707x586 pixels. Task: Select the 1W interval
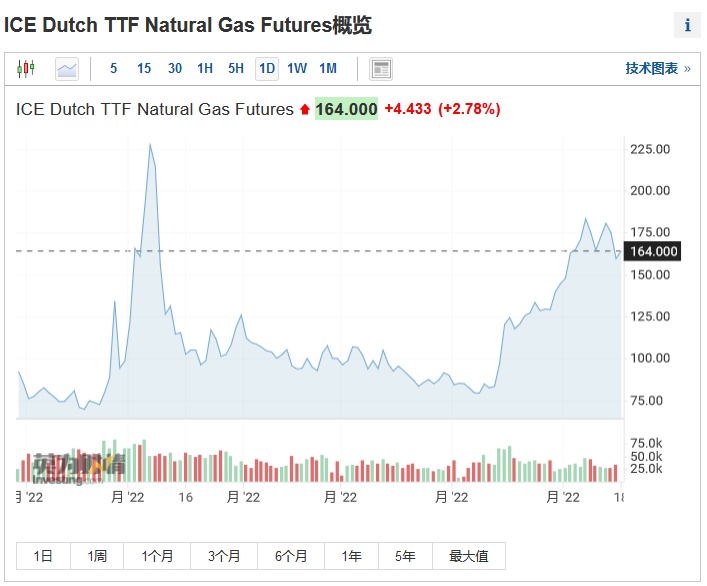pos(297,69)
